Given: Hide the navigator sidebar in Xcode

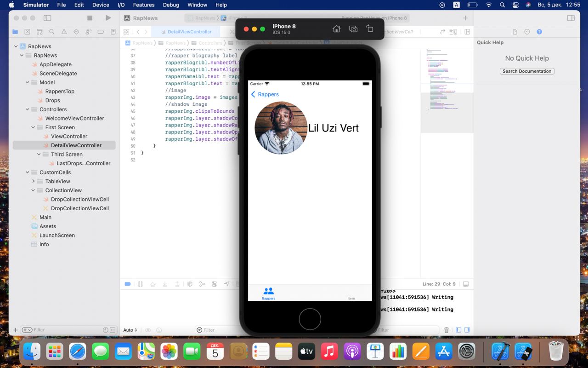Looking at the screenshot, I should pos(47,18).
